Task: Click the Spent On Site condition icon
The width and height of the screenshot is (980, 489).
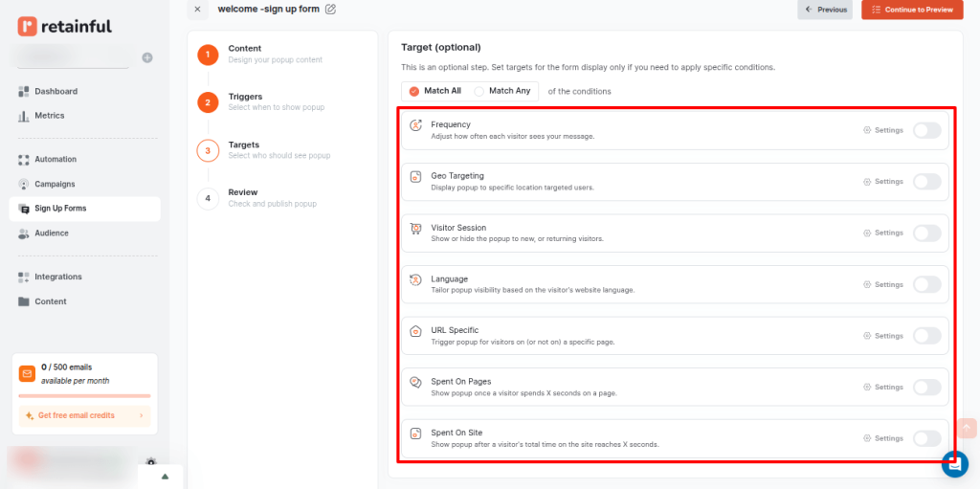Action: coord(415,433)
